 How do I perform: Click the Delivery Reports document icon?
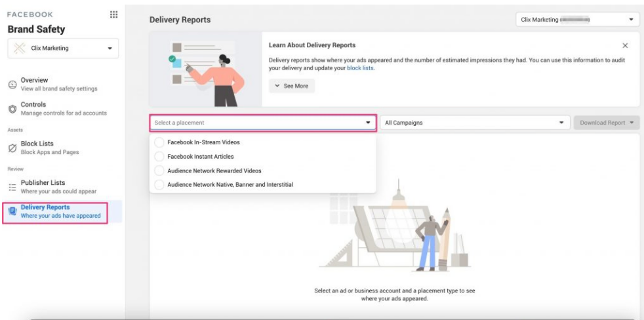tap(12, 212)
